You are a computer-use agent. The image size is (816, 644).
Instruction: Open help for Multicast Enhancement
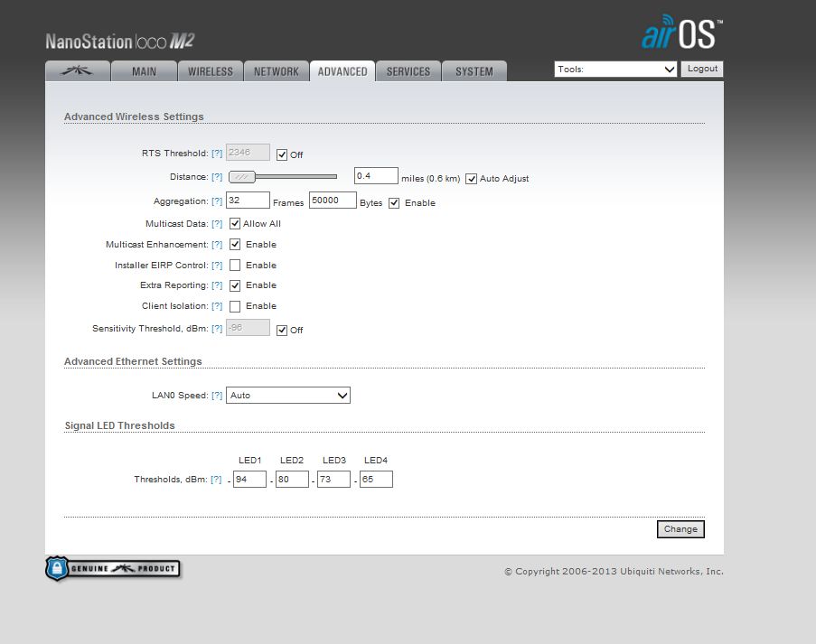[217, 245]
